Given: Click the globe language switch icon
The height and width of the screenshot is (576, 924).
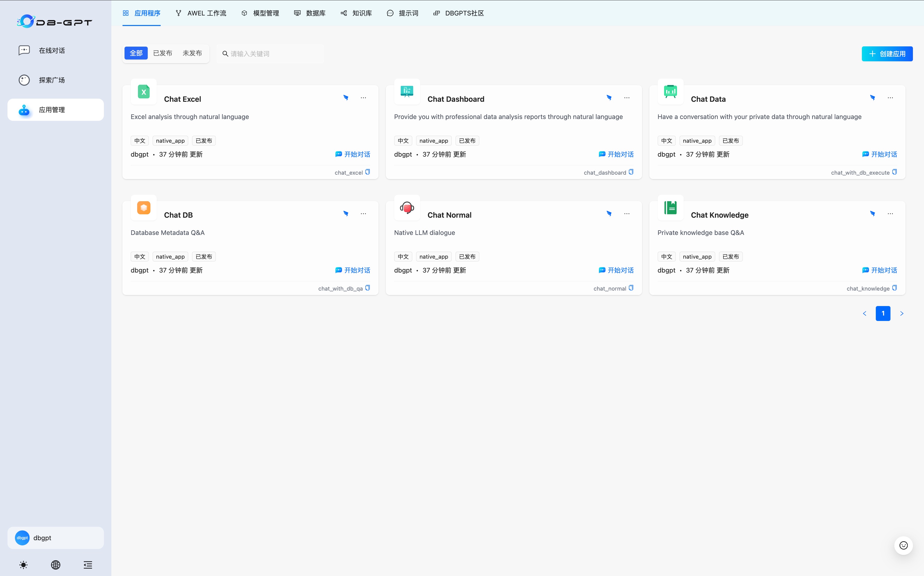Looking at the screenshot, I should [56, 565].
